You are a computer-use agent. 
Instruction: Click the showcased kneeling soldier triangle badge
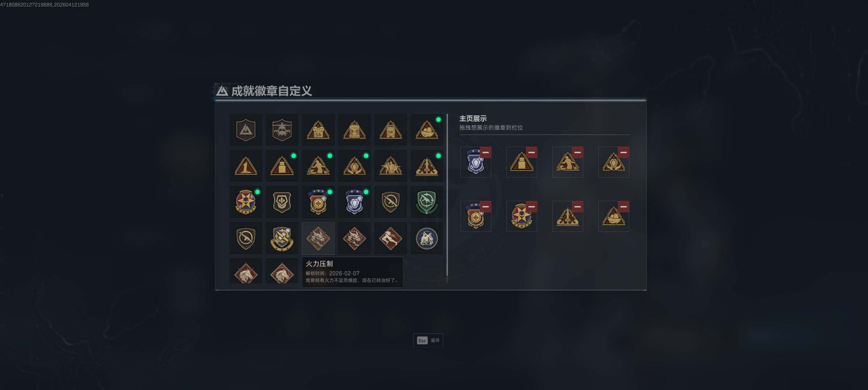tap(567, 162)
